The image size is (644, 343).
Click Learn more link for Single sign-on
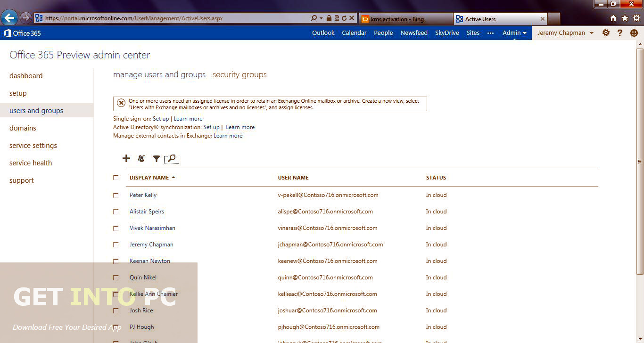pos(188,119)
